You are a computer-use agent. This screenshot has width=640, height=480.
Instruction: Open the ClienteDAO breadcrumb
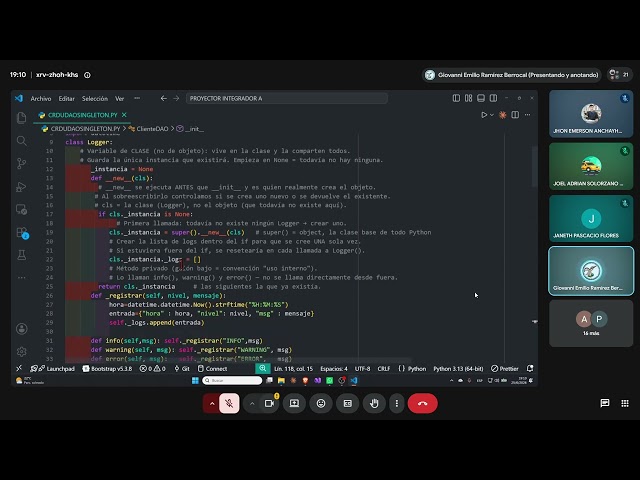click(152, 129)
